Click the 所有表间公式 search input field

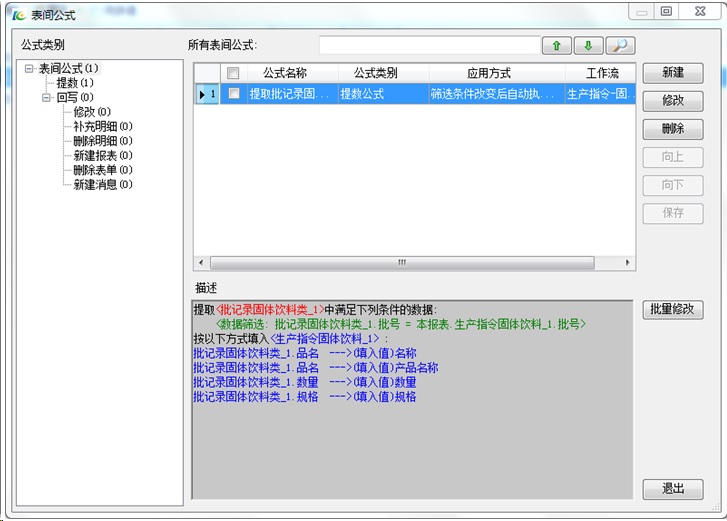429,46
